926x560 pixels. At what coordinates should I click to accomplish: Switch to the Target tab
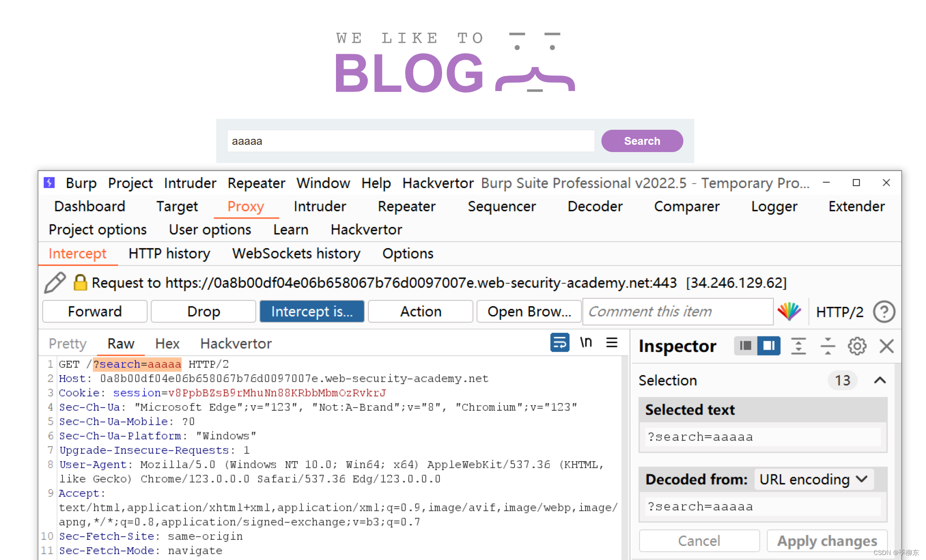coord(177,206)
